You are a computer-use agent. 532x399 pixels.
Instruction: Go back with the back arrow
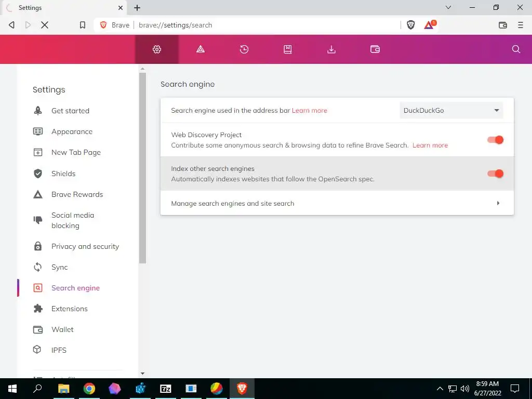coord(11,25)
